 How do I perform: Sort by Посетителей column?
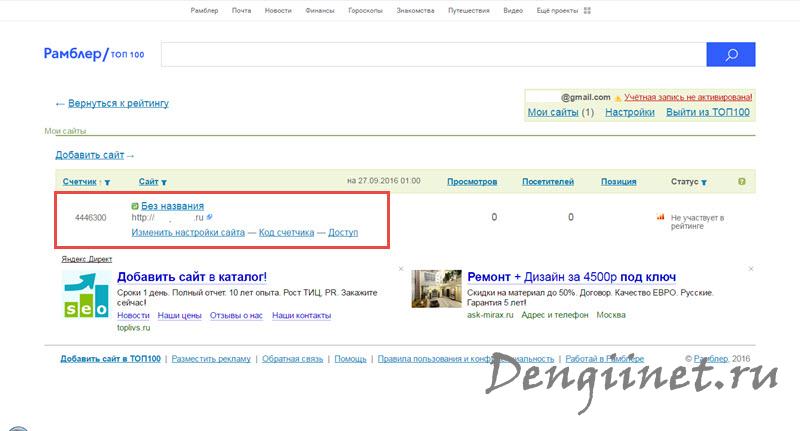click(x=548, y=182)
